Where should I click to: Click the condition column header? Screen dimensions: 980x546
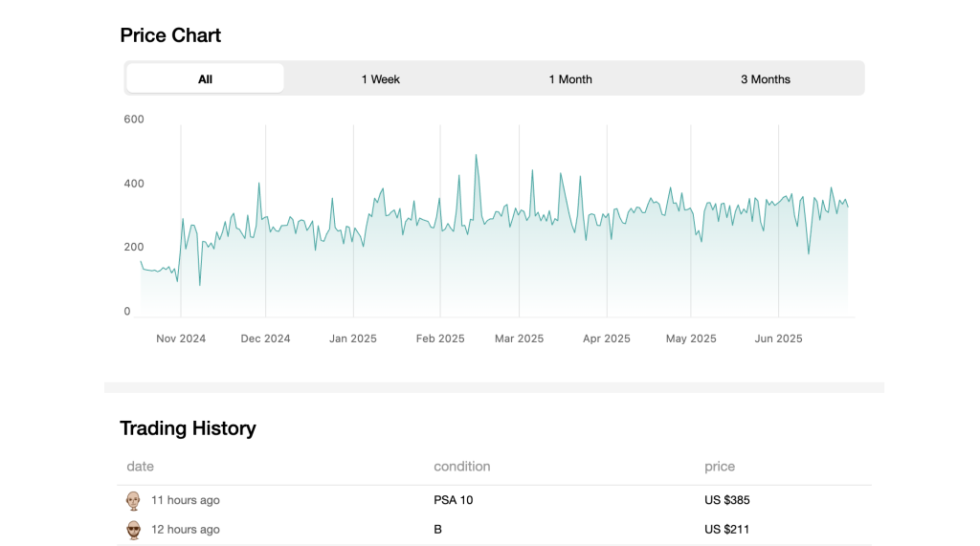point(461,467)
